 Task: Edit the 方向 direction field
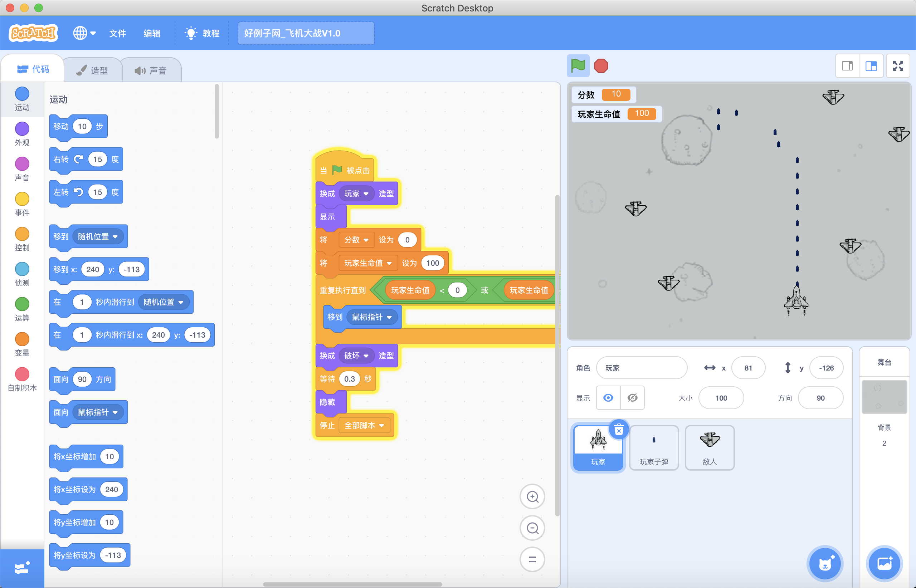[820, 398]
